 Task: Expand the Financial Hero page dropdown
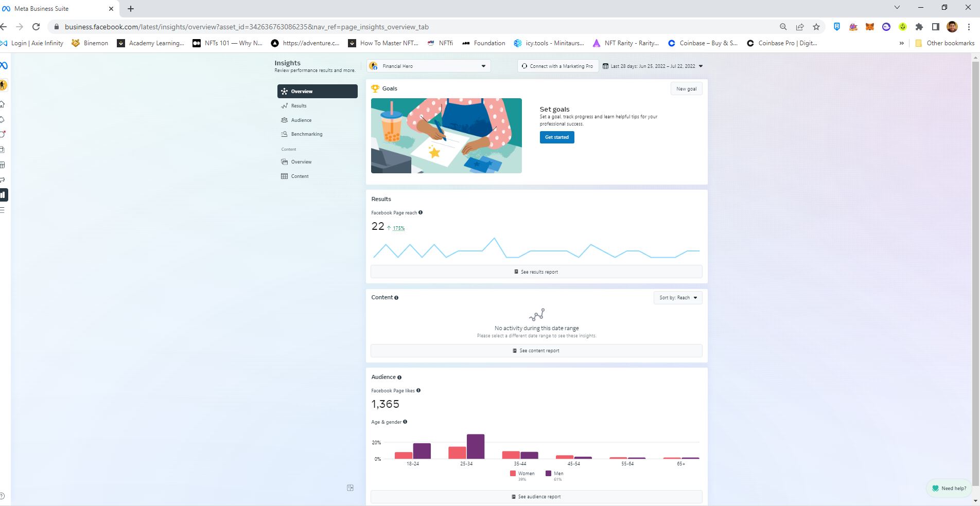coord(429,66)
